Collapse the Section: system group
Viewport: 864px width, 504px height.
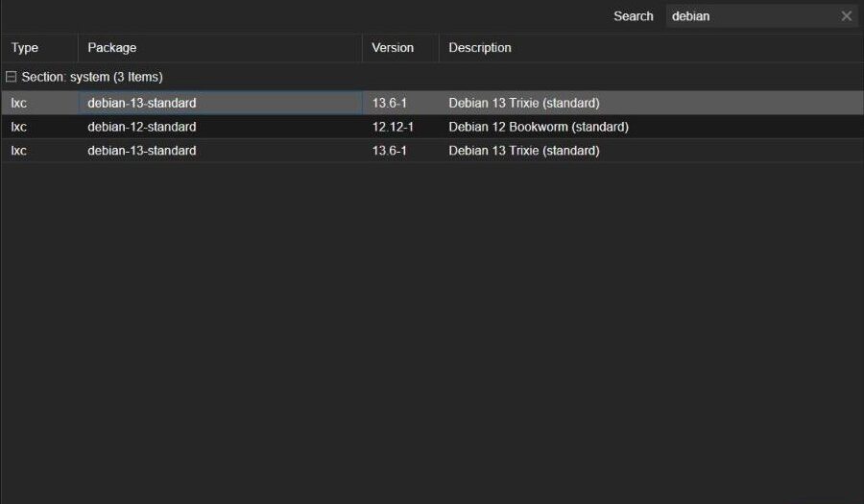pos(11,77)
